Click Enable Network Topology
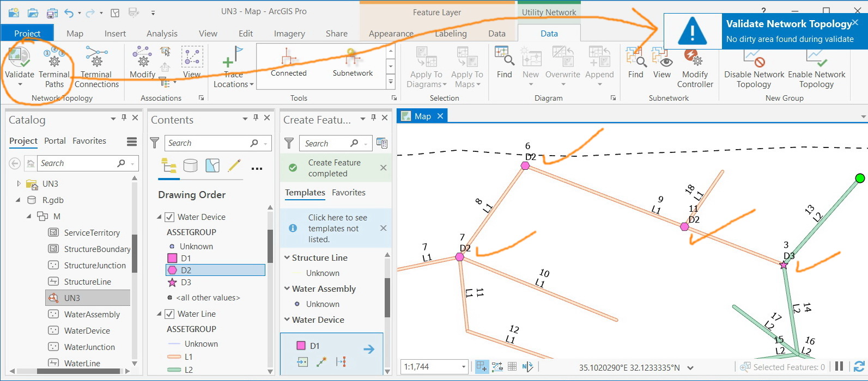The height and width of the screenshot is (381, 868). click(816, 68)
